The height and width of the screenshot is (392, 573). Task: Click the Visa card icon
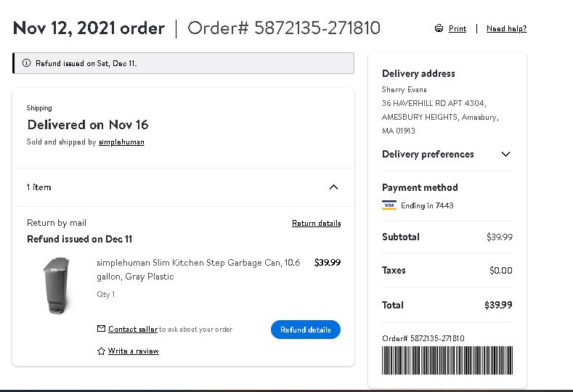click(x=389, y=205)
